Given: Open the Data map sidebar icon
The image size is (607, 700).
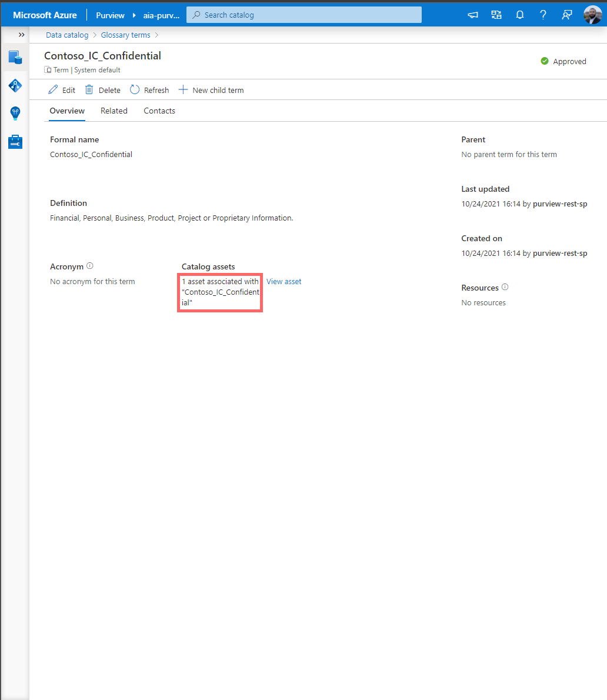Looking at the screenshot, I should click(15, 85).
